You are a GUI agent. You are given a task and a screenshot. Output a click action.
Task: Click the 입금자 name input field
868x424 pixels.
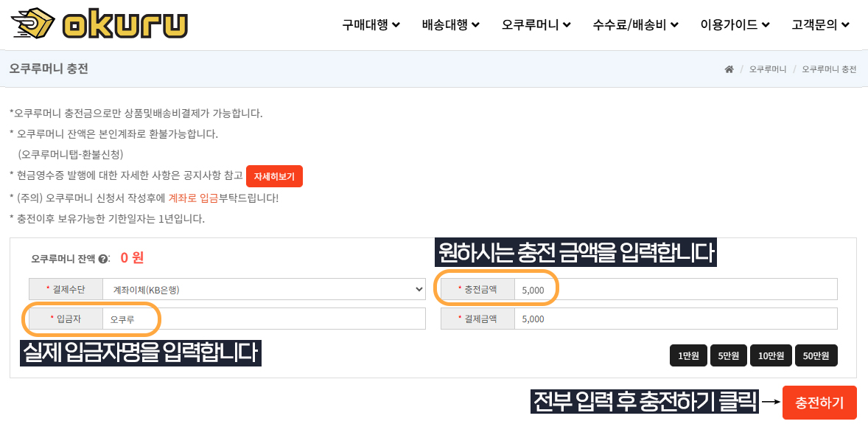264,319
